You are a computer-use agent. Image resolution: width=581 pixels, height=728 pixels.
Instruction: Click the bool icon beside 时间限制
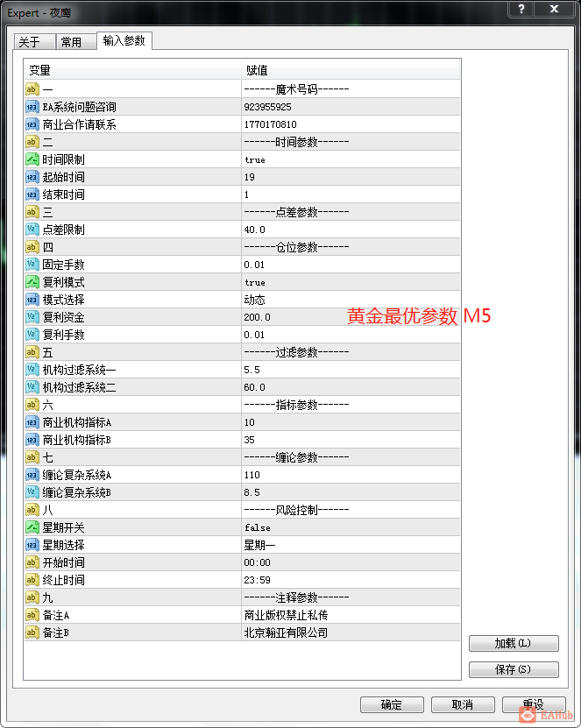click(x=32, y=159)
